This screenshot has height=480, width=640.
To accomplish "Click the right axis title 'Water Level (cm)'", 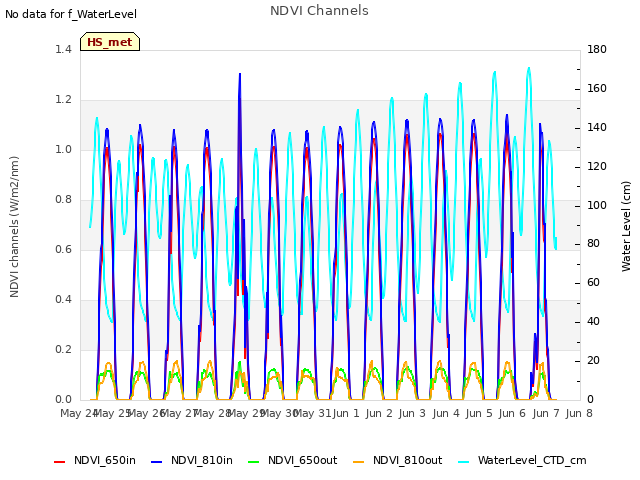I will click(x=626, y=227).
